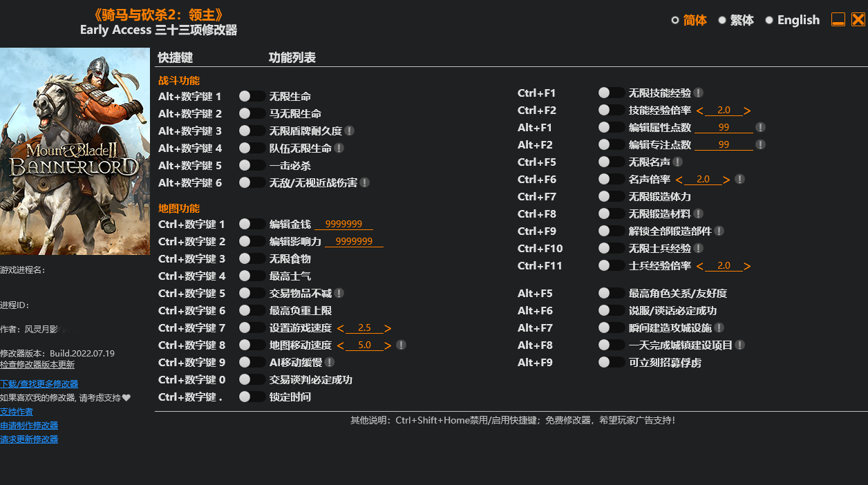Click the 编辑金钱 value field
The image size is (868, 485).
point(343,224)
